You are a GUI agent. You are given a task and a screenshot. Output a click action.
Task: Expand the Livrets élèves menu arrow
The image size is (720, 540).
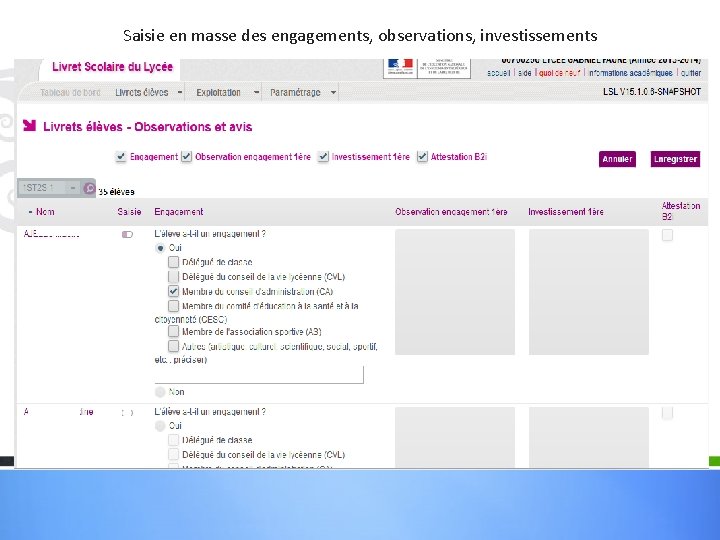click(x=180, y=92)
